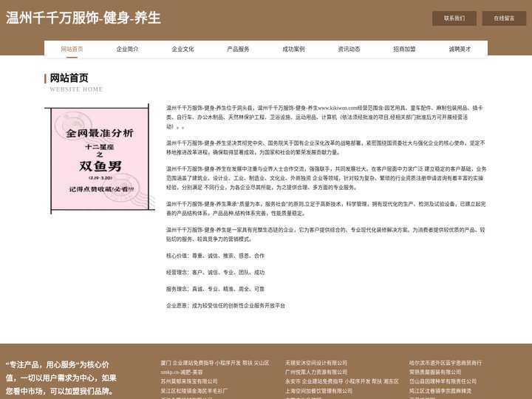Click paragraph about 完整生态链的企业
This screenshot has height=399, width=532.
[325, 234]
